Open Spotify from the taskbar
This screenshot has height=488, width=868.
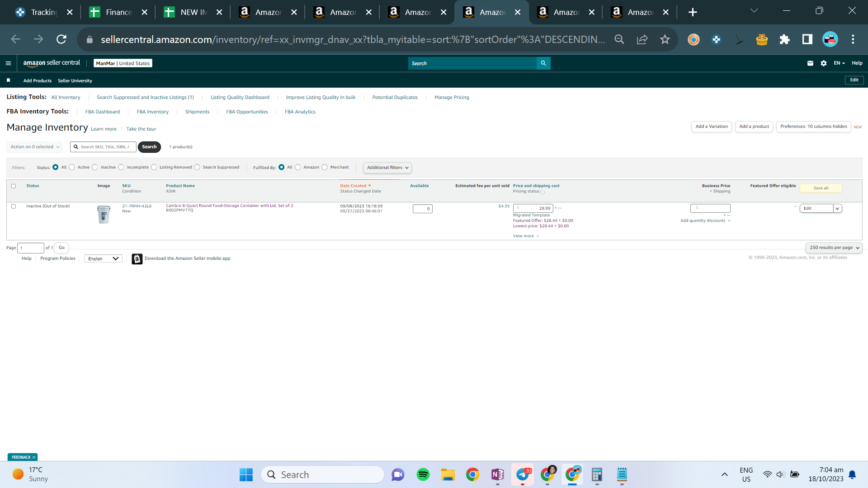(423, 474)
